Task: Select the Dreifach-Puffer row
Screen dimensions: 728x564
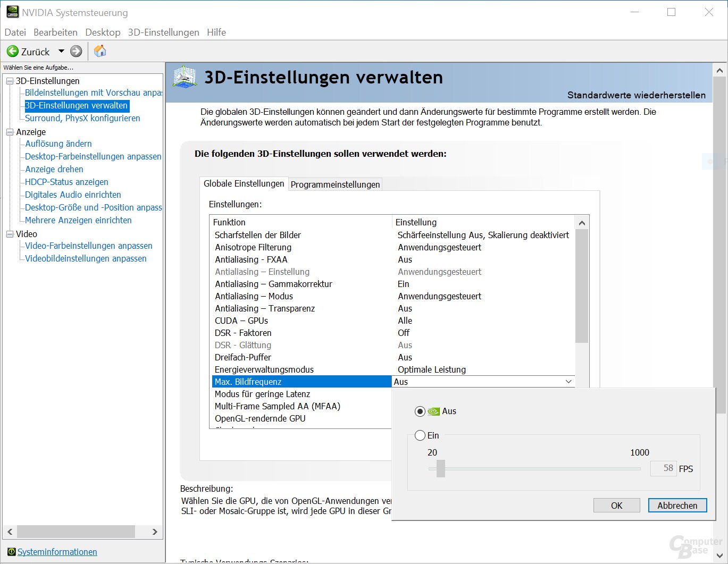Action: click(x=393, y=357)
